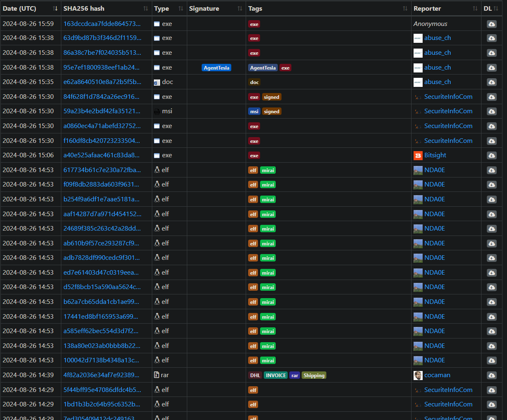The width and height of the screenshot is (507, 420).
Task: Toggle sorting on the Tags column
Action: pos(404,8)
